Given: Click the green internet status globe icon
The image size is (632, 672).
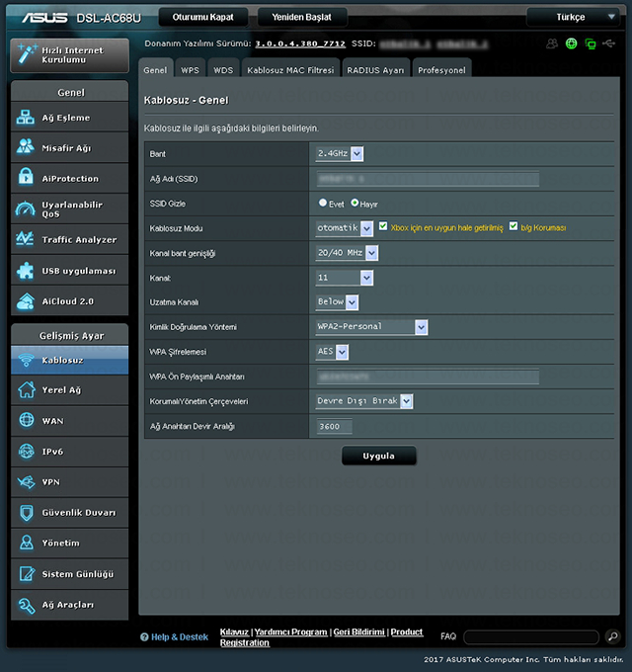Looking at the screenshot, I should [x=571, y=43].
